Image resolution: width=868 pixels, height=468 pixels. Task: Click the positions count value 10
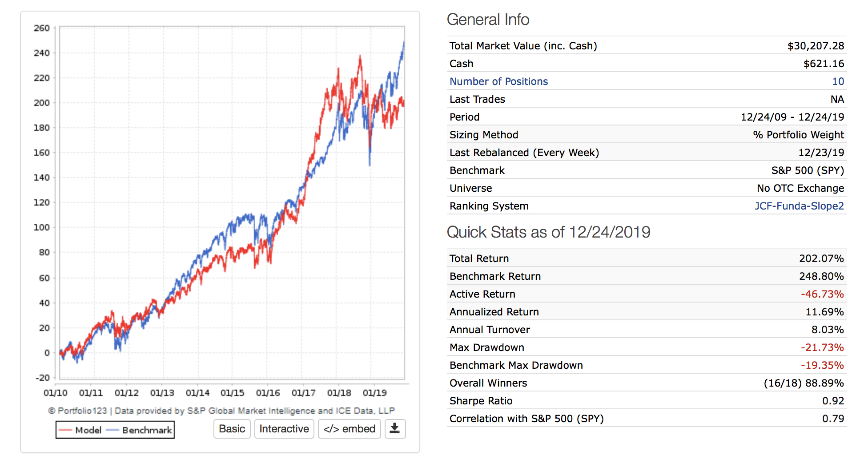tap(838, 81)
